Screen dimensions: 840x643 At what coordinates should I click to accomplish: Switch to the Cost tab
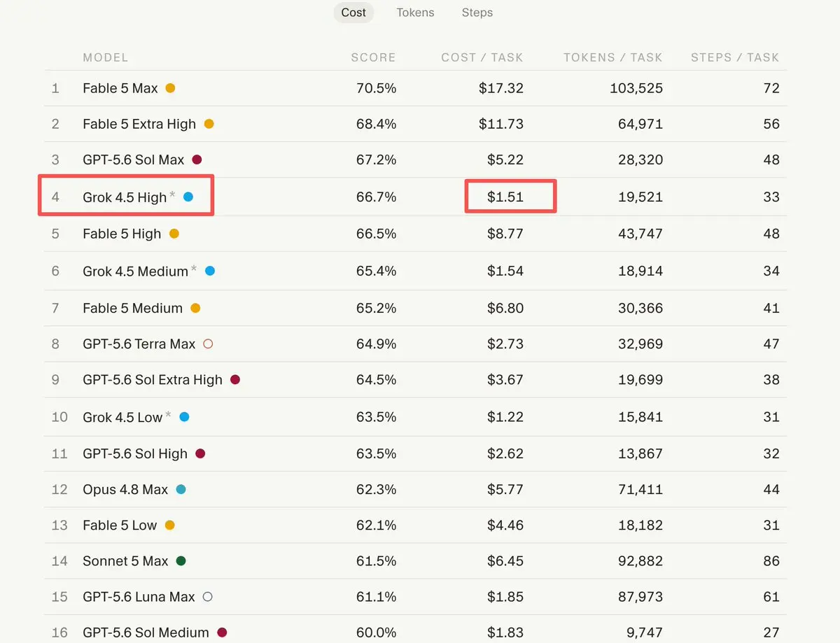point(353,13)
